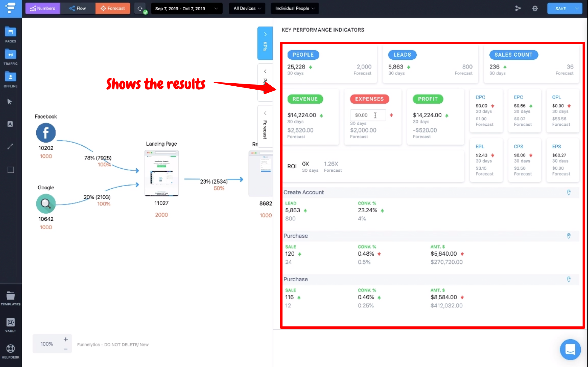Select the text annotation tool
This screenshot has width=588, height=367.
point(10,124)
